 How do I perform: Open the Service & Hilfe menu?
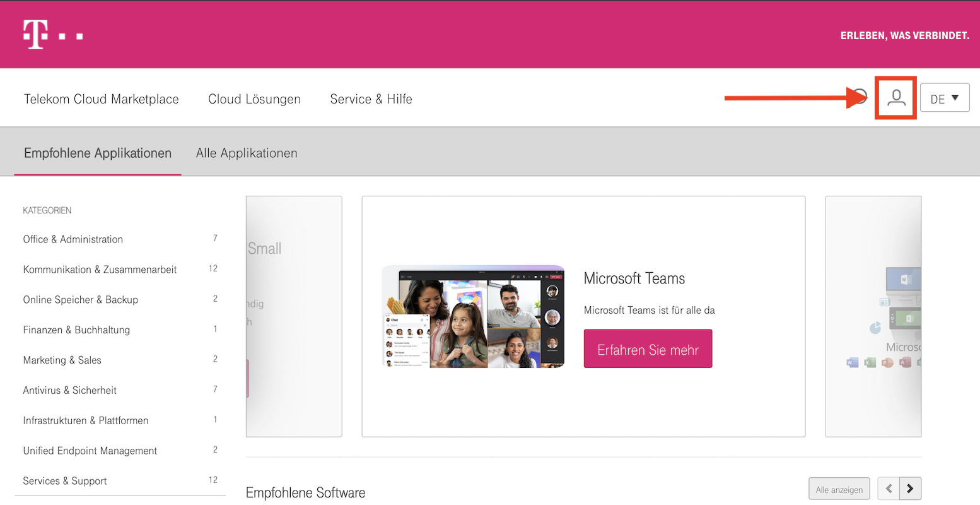[x=371, y=99]
